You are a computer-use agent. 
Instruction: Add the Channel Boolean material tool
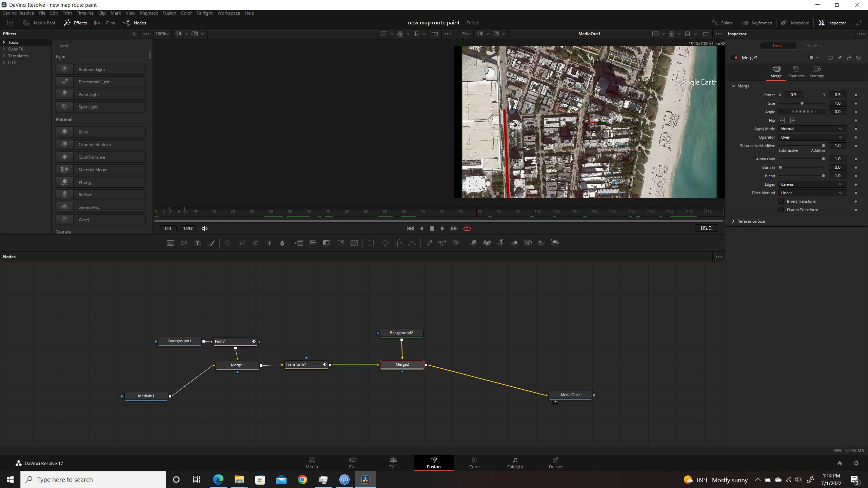pyautogui.click(x=101, y=144)
